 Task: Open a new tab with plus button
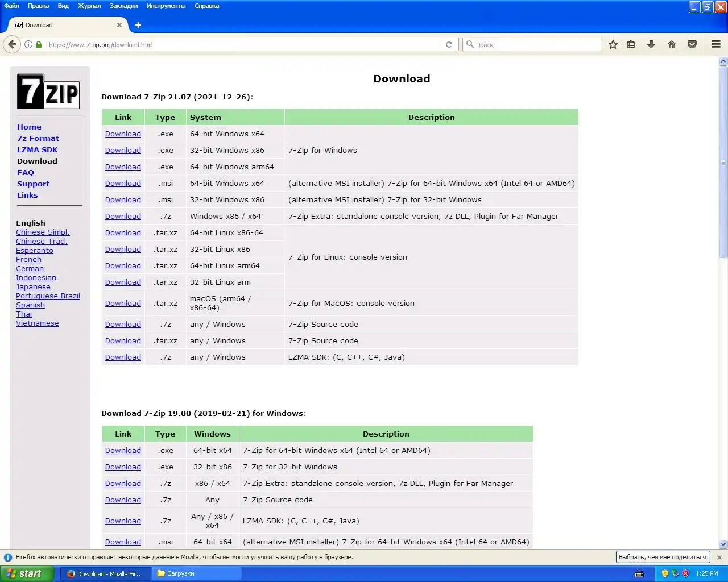coord(138,25)
